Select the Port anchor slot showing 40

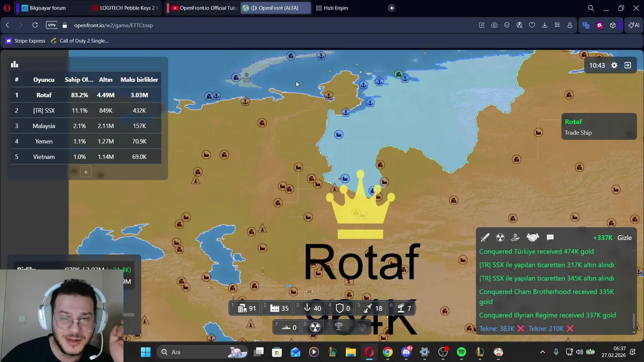(x=312, y=308)
